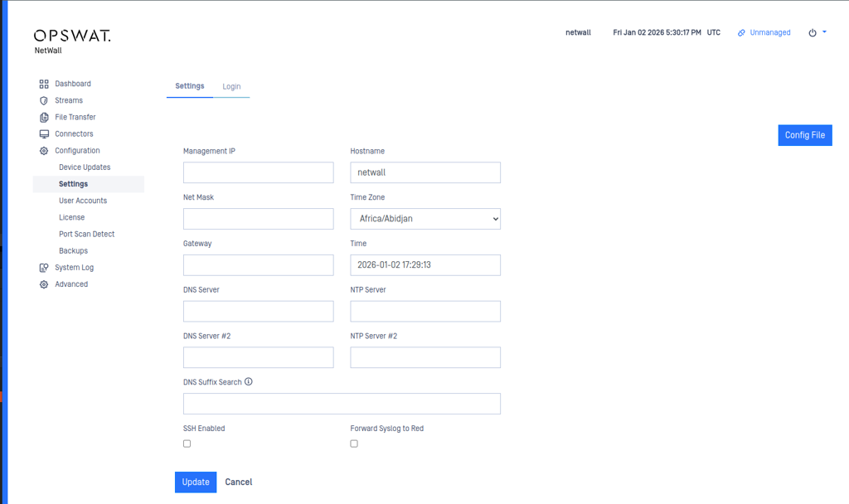Go to Port Scan Detect page
849x504 pixels.
coord(87,234)
